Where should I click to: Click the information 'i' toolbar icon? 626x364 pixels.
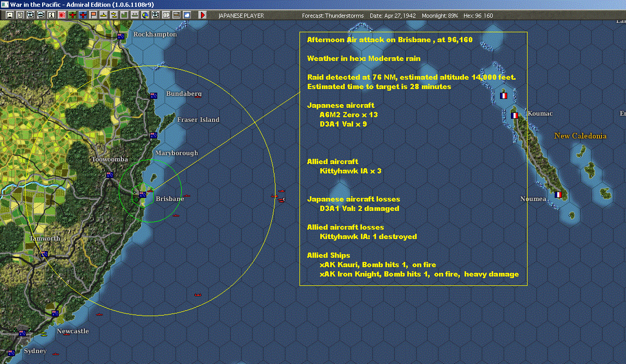coord(51,15)
